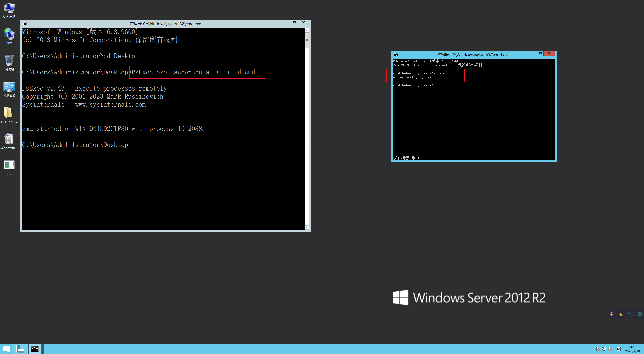Click the muted volume tray icon
Image resolution: width=644 pixels, height=354 pixels.
610,349
